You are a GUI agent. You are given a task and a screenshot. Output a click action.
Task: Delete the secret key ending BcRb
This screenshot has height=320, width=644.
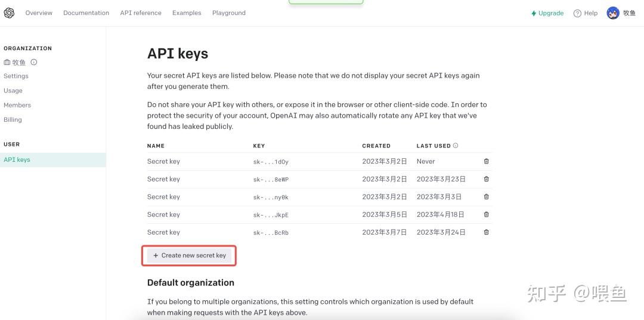click(x=486, y=232)
